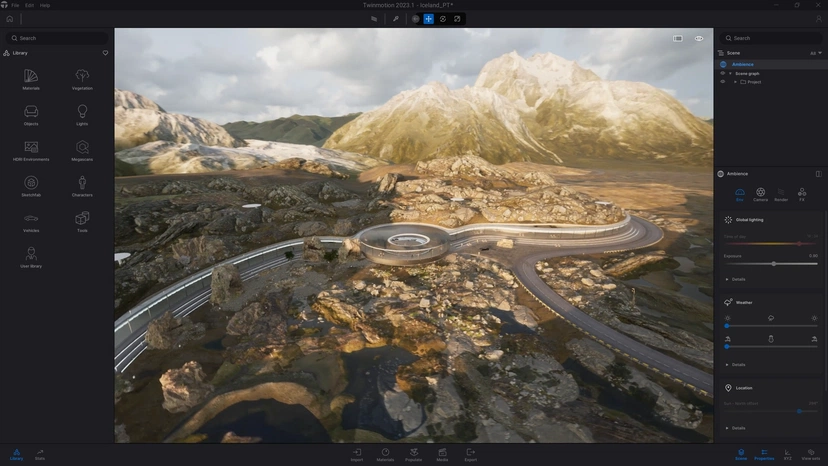Toggle Scene graph visibility eye

723,73
